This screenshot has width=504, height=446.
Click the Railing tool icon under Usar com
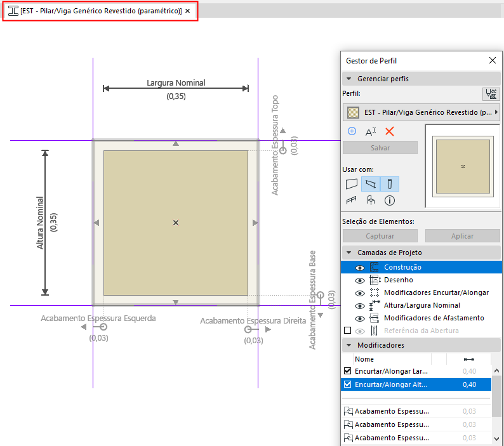352,200
